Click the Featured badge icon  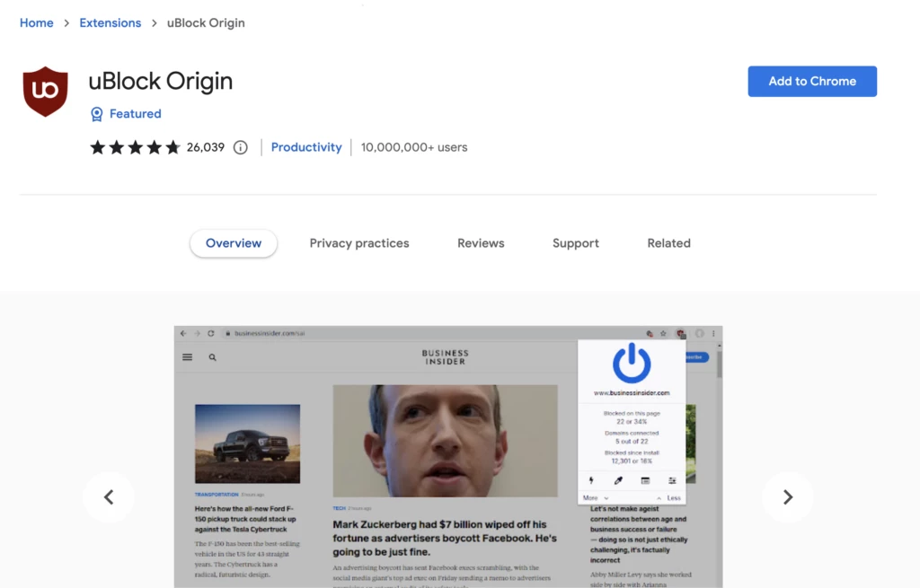(x=97, y=114)
